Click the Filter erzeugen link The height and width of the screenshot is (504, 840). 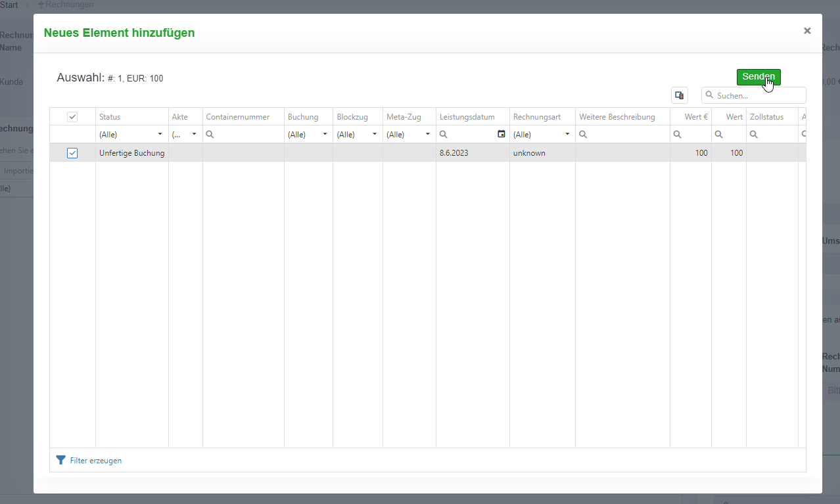(x=95, y=461)
